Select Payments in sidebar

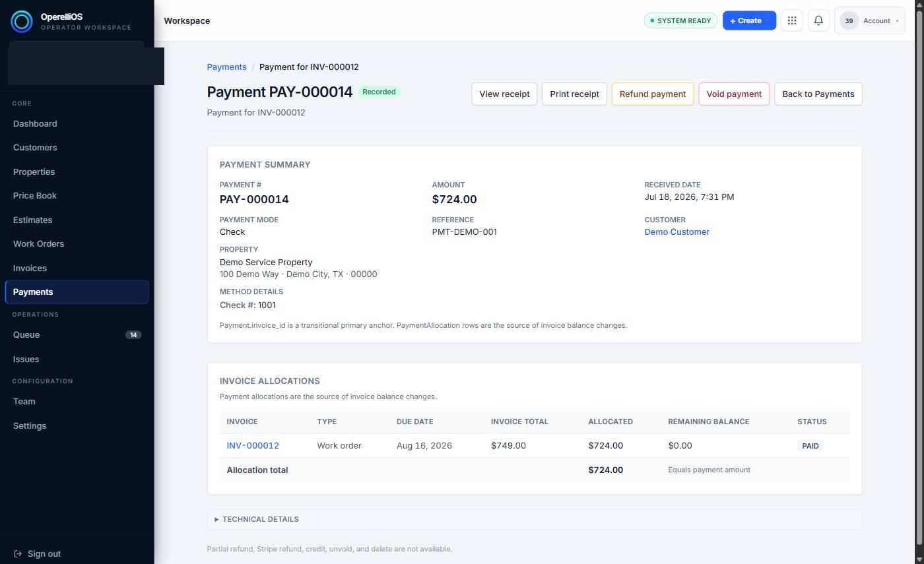[77, 292]
